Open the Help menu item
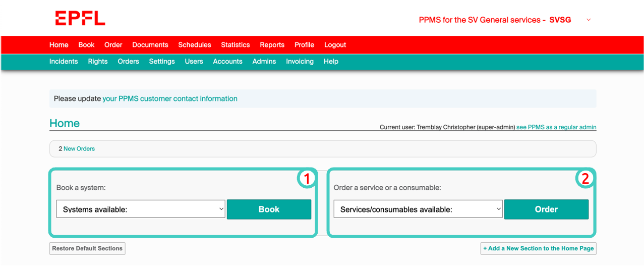 point(331,62)
